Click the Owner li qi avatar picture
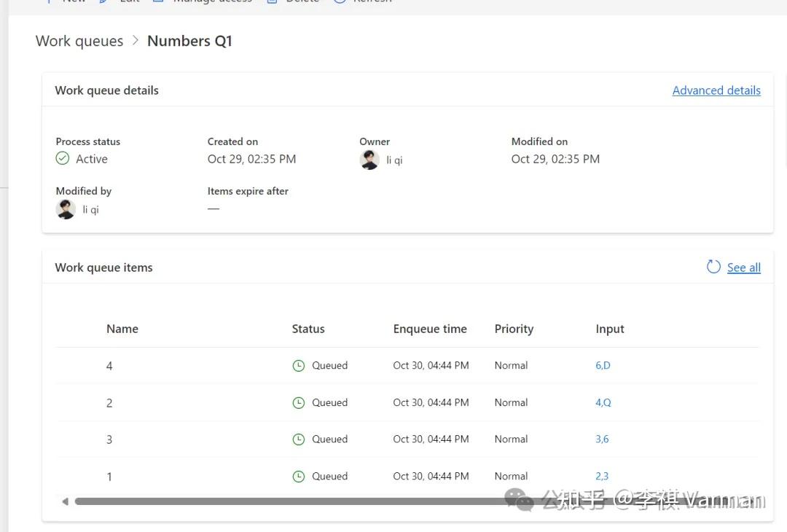The width and height of the screenshot is (787, 532). point(369,159)
